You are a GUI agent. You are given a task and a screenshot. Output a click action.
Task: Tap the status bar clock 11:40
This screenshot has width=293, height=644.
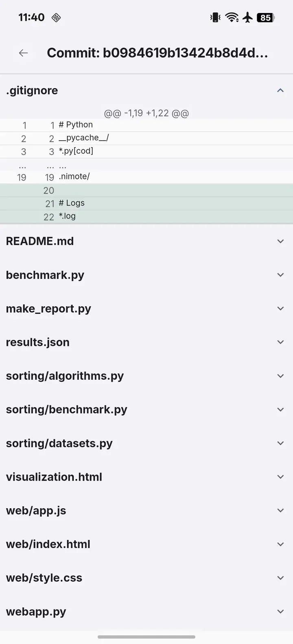(31, 17)
